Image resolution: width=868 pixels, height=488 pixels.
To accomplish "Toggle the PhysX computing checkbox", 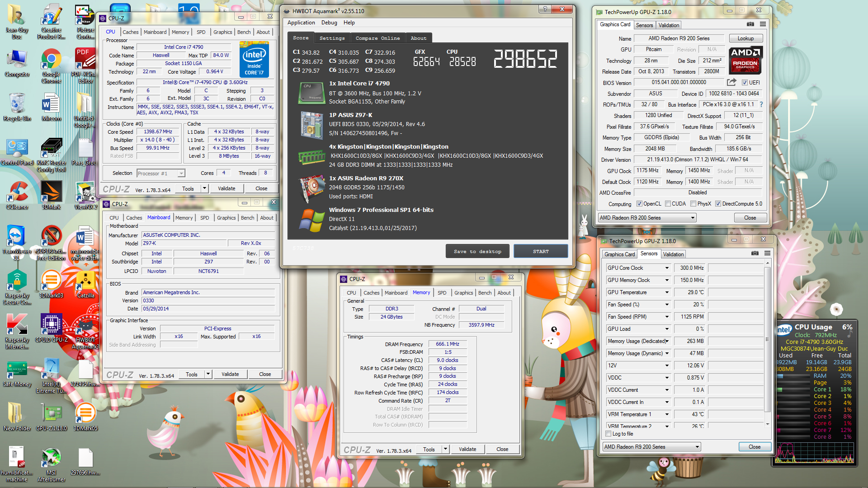I will click(693, 204).
